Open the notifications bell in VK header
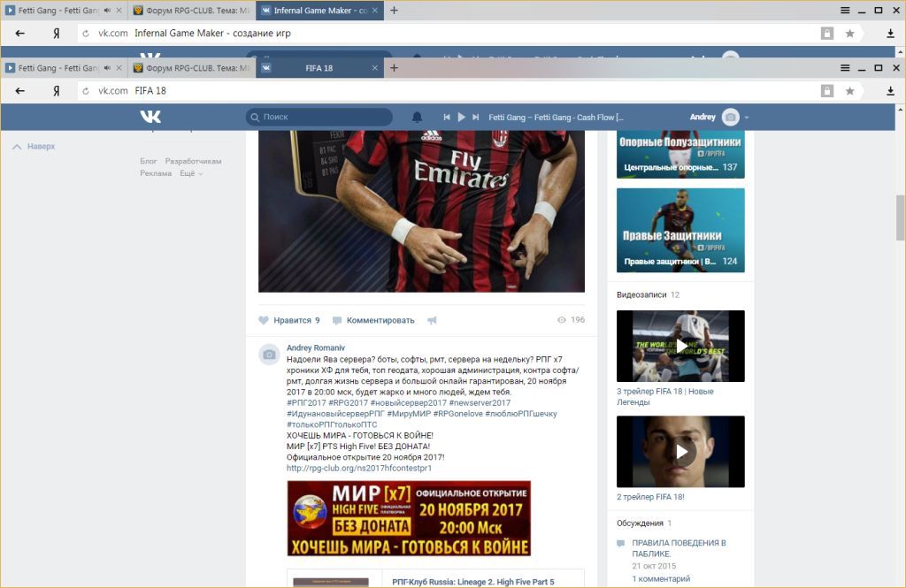The width and height of the screenshot is (906, 588). point(417,118)
